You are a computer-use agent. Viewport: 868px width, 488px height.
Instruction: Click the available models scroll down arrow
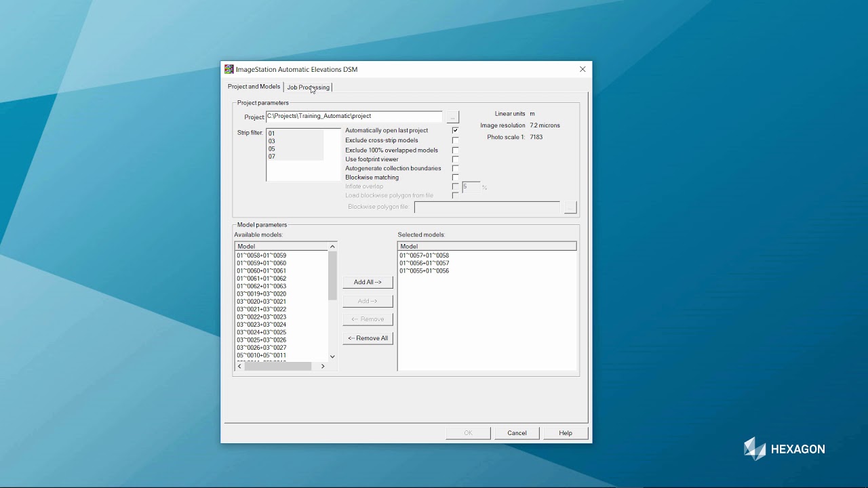tap(332, 357)
